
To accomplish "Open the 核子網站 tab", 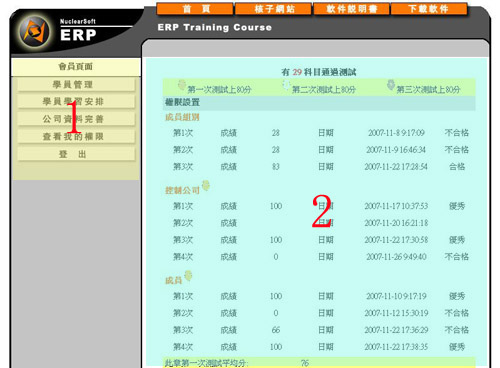I will pos(274,9).
